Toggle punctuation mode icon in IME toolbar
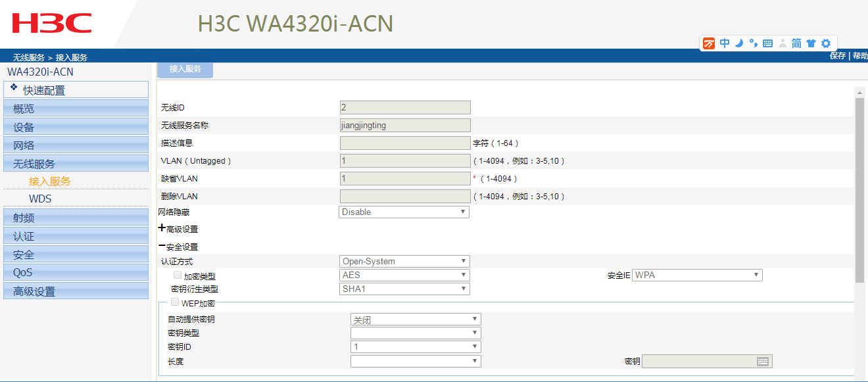 754,43
